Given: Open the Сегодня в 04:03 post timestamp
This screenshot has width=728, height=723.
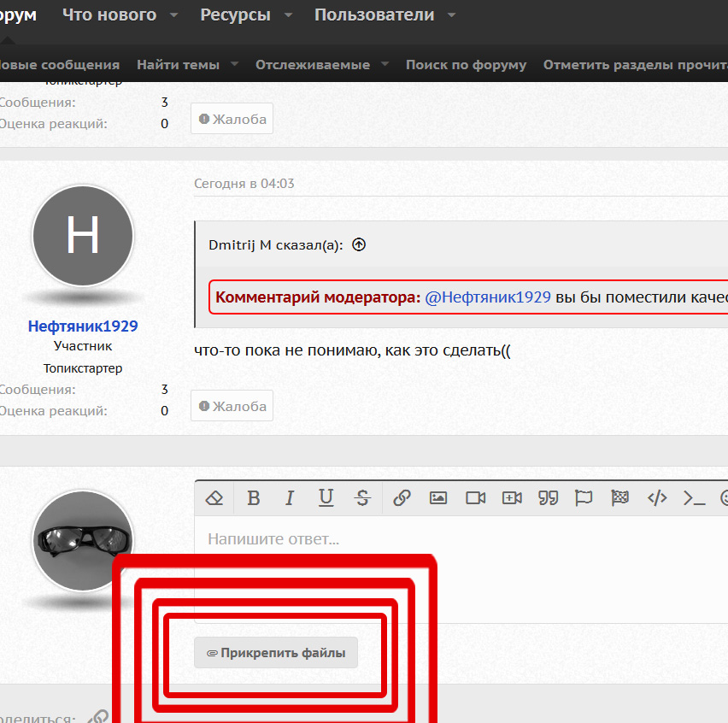Looking at the screenshot, I should (x=244, y=184).
